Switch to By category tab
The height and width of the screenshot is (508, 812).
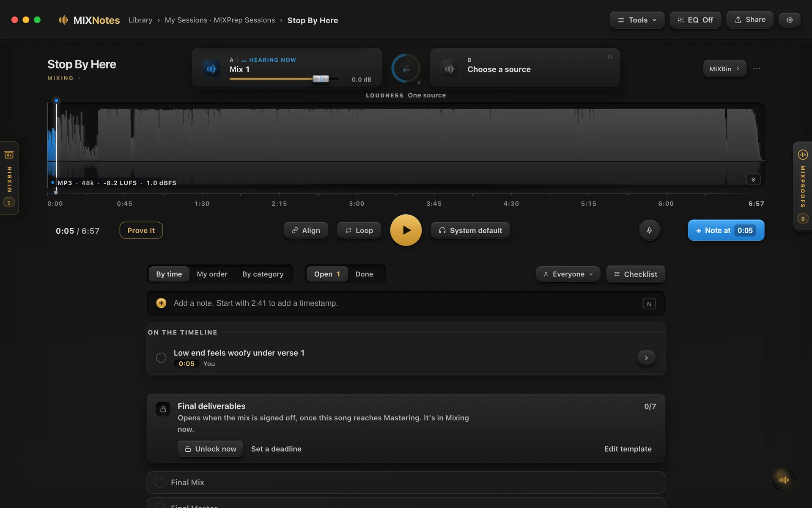[263, 274]
